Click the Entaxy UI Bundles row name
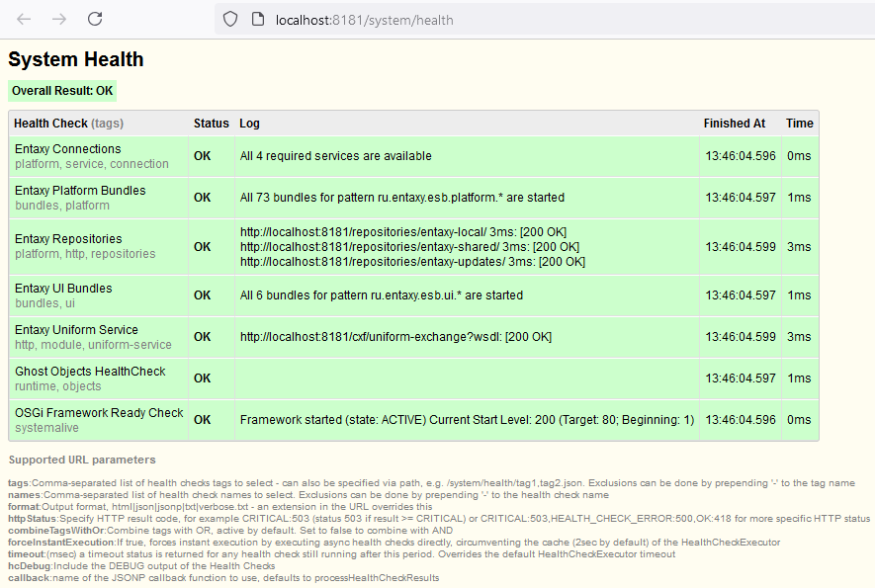 click(x=63, y=289)
